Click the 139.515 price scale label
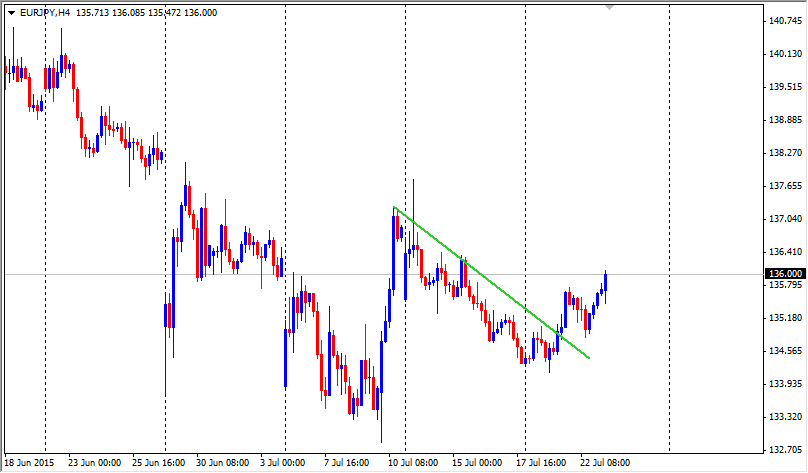 tap(785, 87)
